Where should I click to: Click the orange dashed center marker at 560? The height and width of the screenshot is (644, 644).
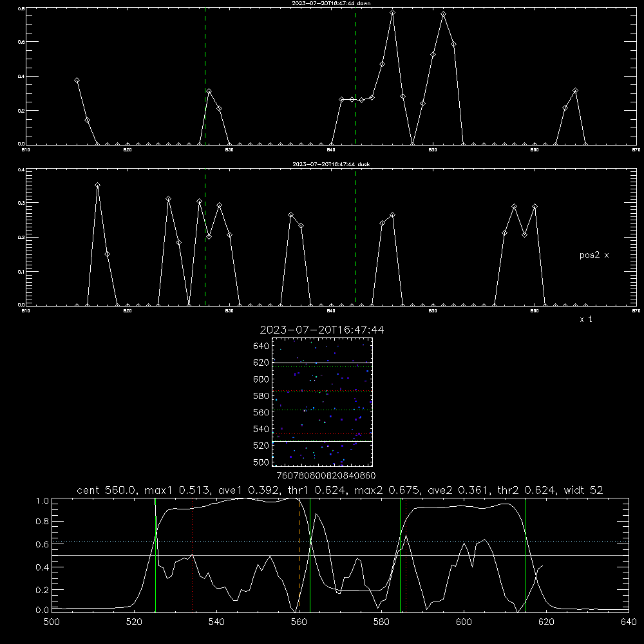299,554
